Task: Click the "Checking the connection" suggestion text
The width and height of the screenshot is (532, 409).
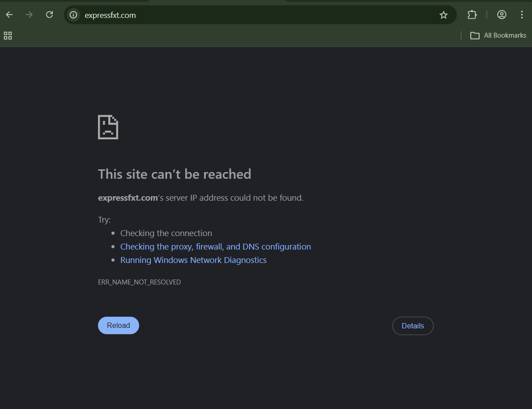Action: [x=166, y=233]
